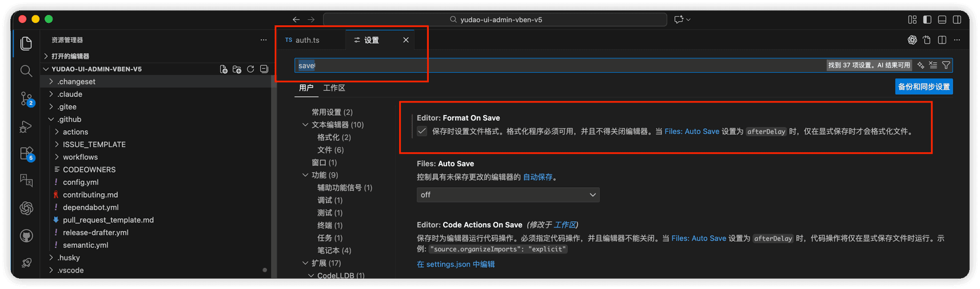This screenshot has height=289, width=980.
Task: Switch to 工作区 settings scope tab
Action: click(x=334, y=88)
